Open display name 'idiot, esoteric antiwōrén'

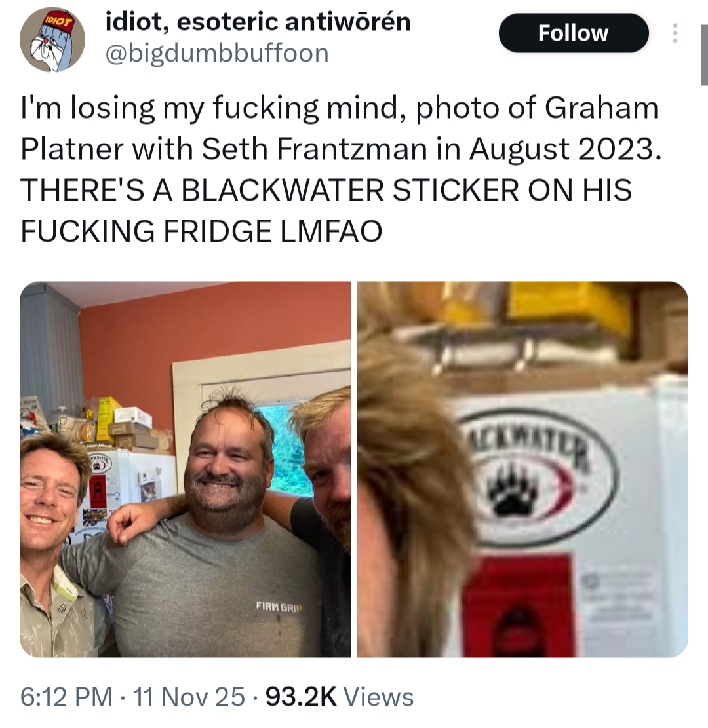pyautogui.click(x=258, y=22)
